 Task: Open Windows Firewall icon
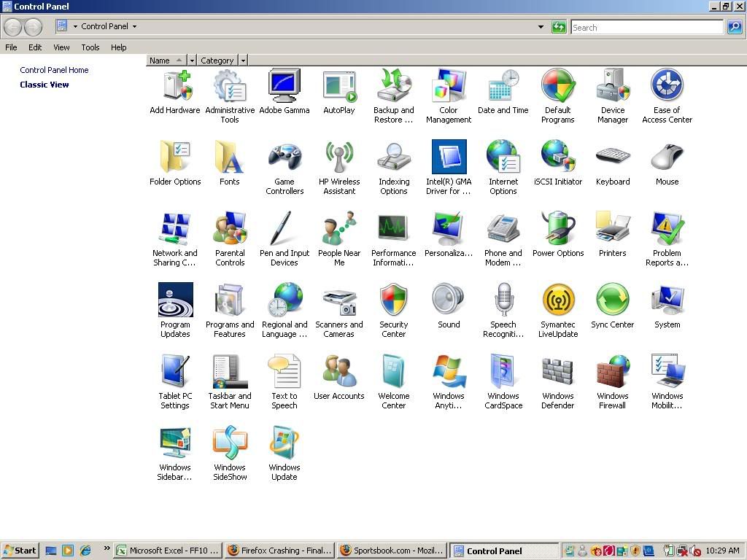(x=613, y=371)
